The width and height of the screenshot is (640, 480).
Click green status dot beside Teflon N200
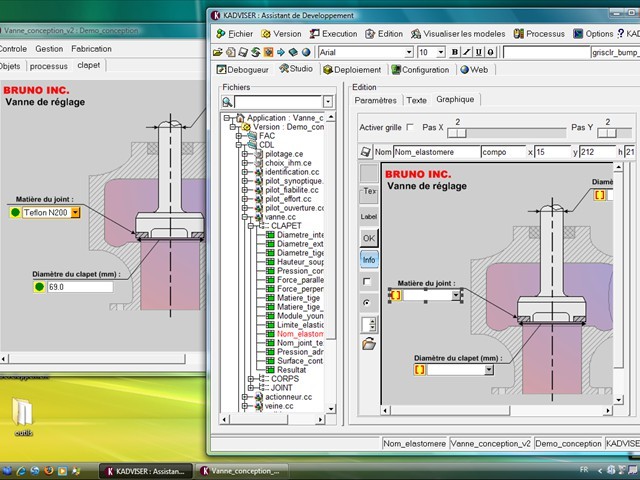tap(15, 212)
